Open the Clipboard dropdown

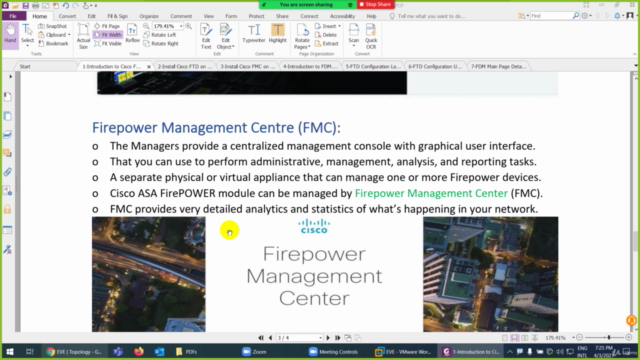pos(55,35)
